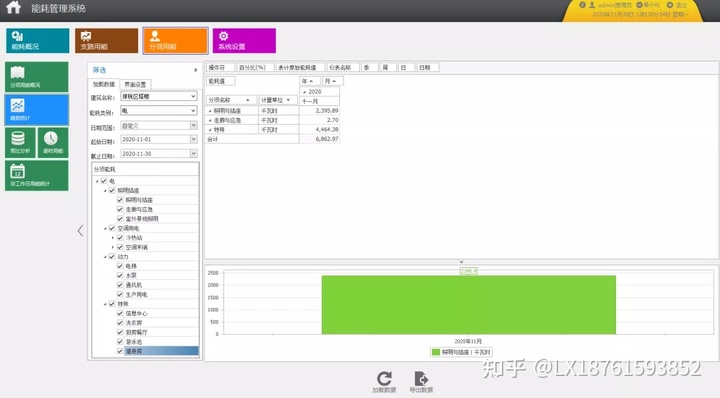Viewport: 720px width, 398px height.
Task: Open the calendar 非工作日用能统计 tile
Action: (37, 175)
